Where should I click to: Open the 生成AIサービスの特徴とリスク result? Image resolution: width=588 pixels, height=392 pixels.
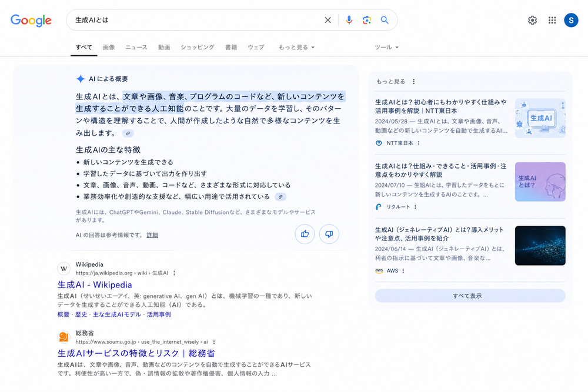click(136, 353)
